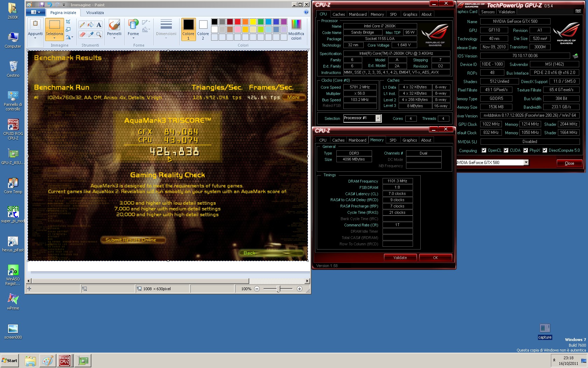Click the Save icon in Paint title bar

pos(42,5)
